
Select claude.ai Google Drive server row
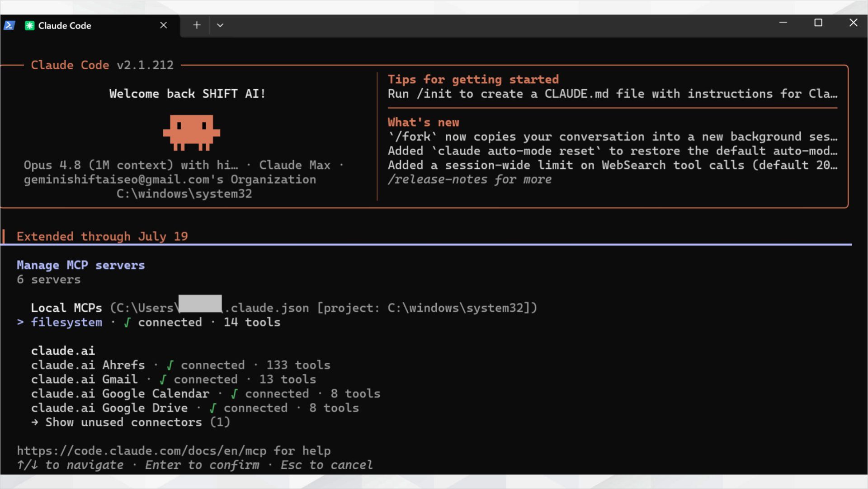(195, 408)
